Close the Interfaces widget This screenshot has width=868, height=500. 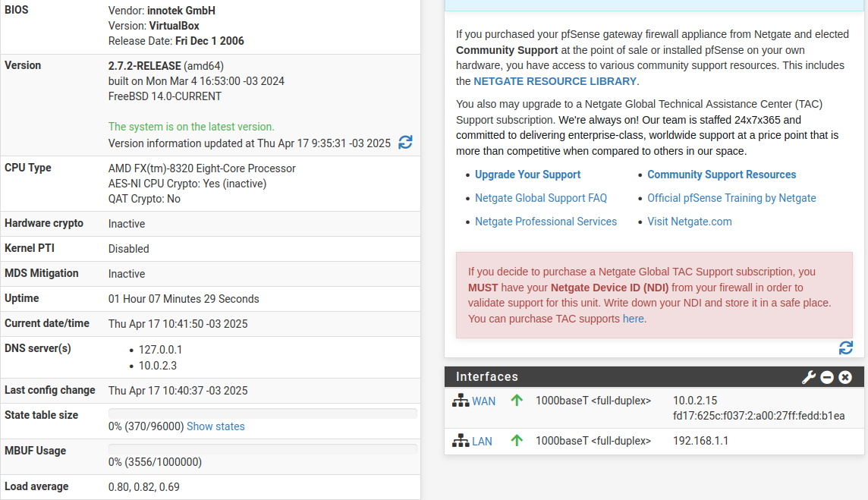[x=844, y=377]
